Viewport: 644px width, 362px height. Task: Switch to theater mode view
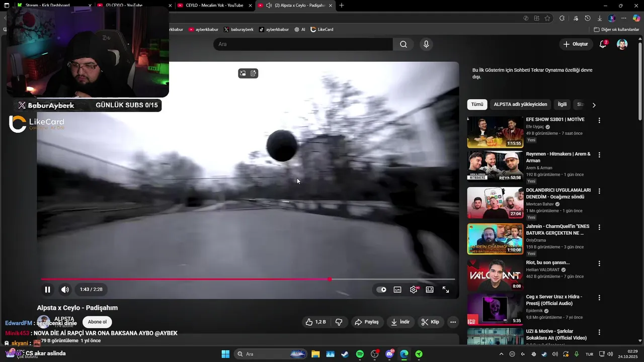tap(430, 290)
